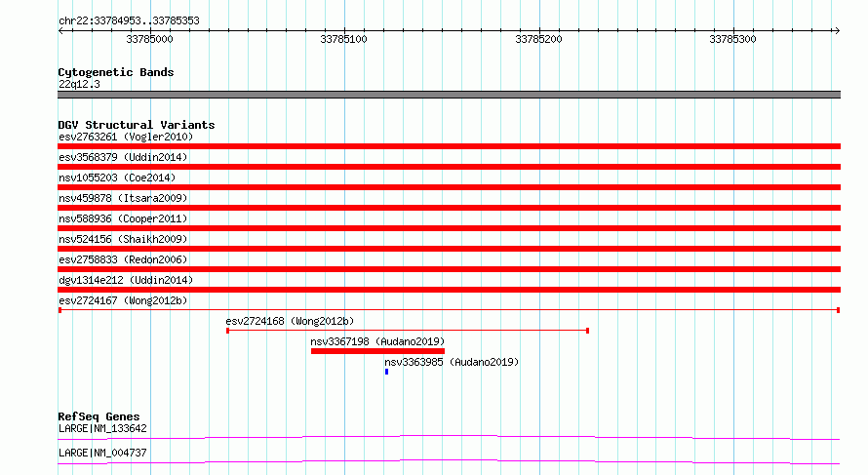The image size is (868, 475).
Task: Click the left arrow of the ruler
Action: [x=60, y=30]
